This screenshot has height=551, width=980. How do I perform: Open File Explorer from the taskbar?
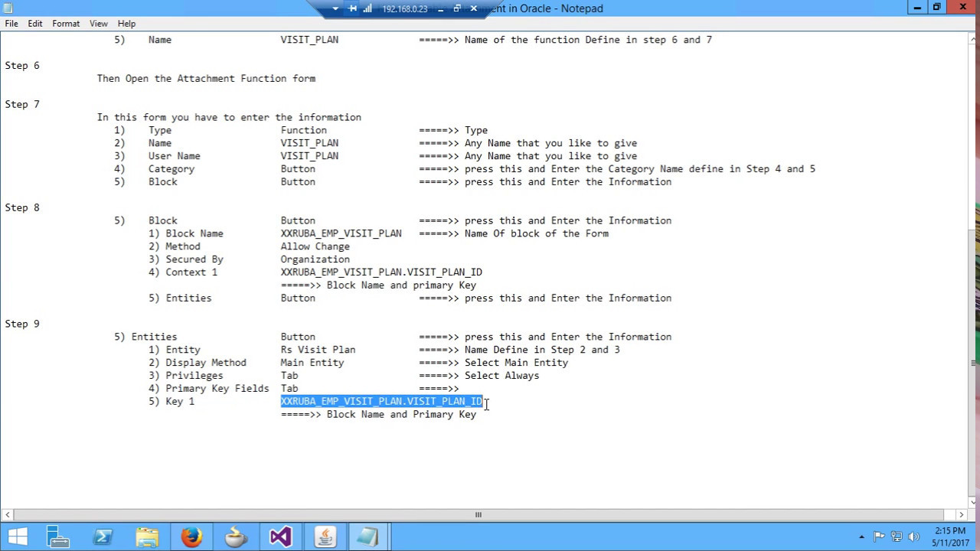[147, 536]
